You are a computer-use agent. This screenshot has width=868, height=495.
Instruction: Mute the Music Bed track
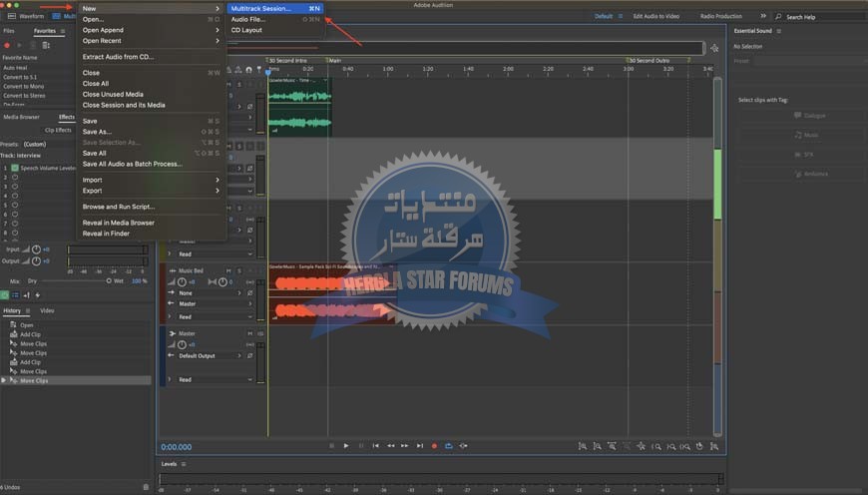(227, 270)
